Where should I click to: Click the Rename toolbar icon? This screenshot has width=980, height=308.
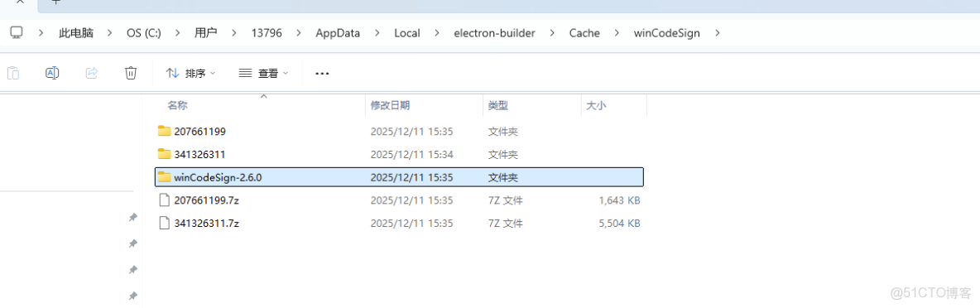tap(52, 73)
